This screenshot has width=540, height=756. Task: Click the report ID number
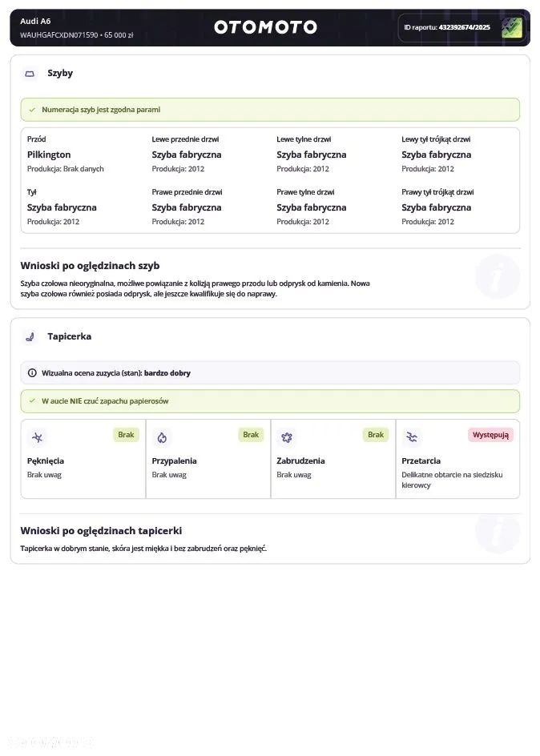pos(464,27)
